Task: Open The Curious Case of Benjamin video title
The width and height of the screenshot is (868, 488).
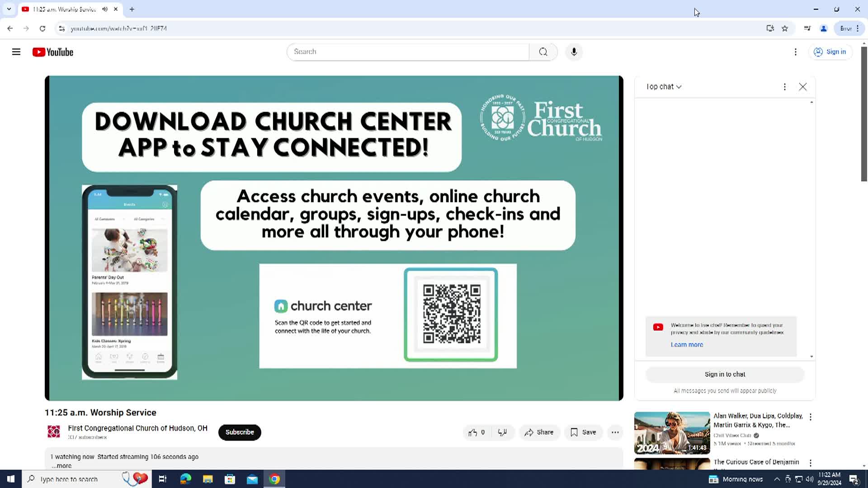Action: (756, 462)
